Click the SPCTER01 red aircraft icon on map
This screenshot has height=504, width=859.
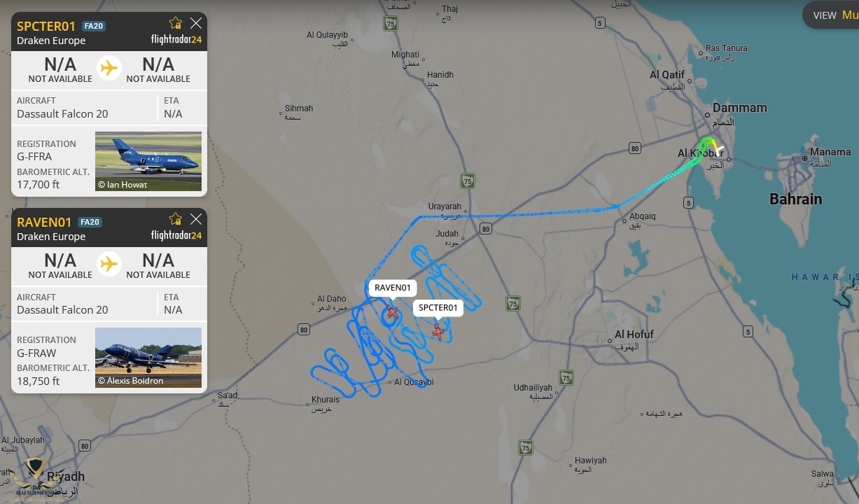tap(438, 331)
